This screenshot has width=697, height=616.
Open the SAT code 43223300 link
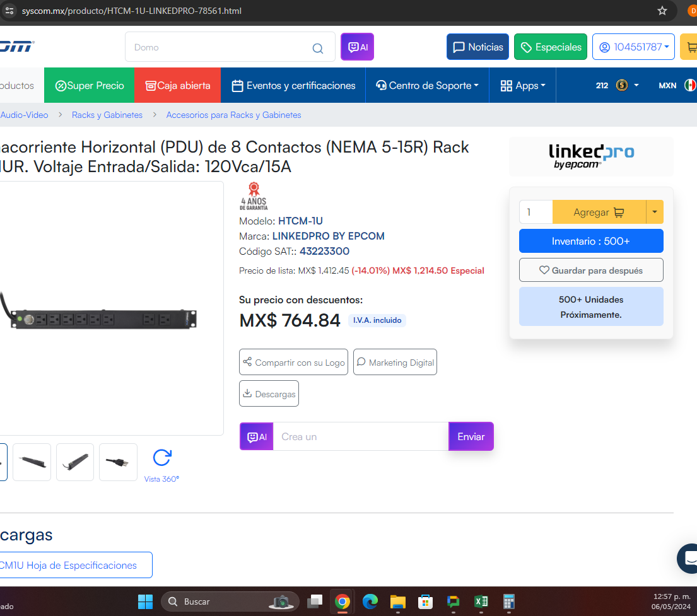pos(324,251)
